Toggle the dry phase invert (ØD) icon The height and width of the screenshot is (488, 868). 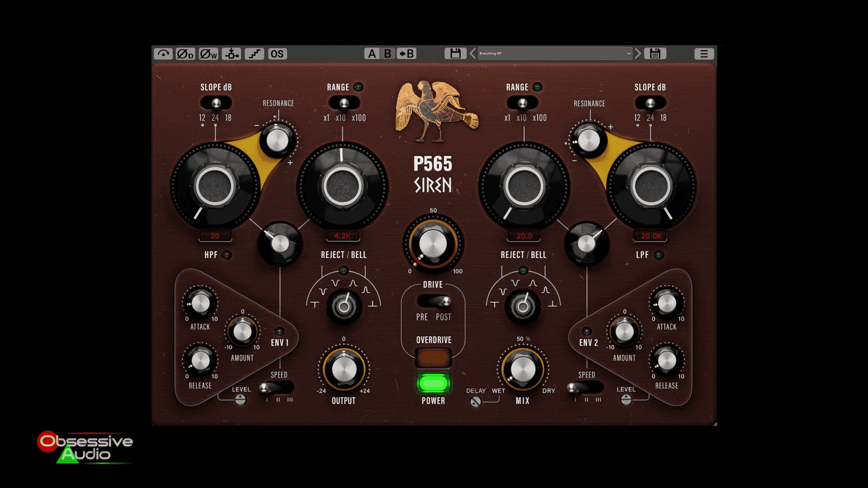click(185, 54)
